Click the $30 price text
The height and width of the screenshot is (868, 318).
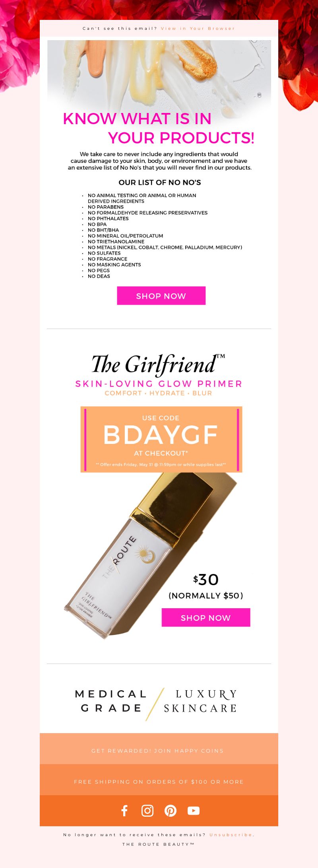click(x=206, y=580)
